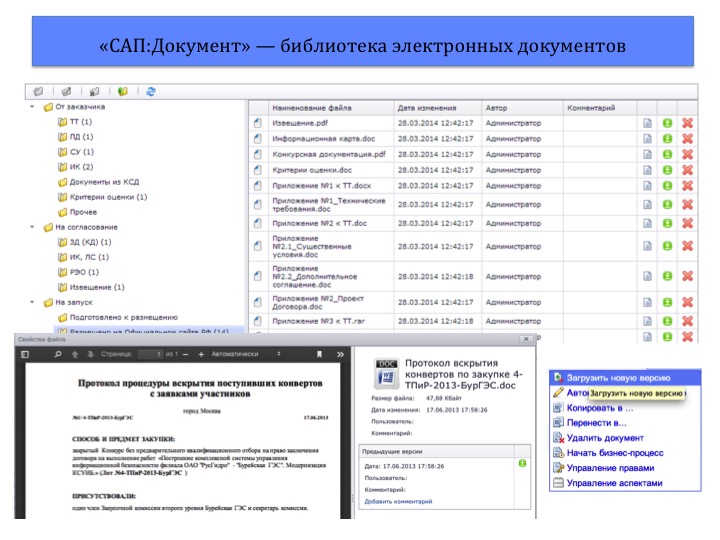Open the Критерии оценки (1) folder
The height and width of the screenshot is (540, 720).
click(102, 197)
